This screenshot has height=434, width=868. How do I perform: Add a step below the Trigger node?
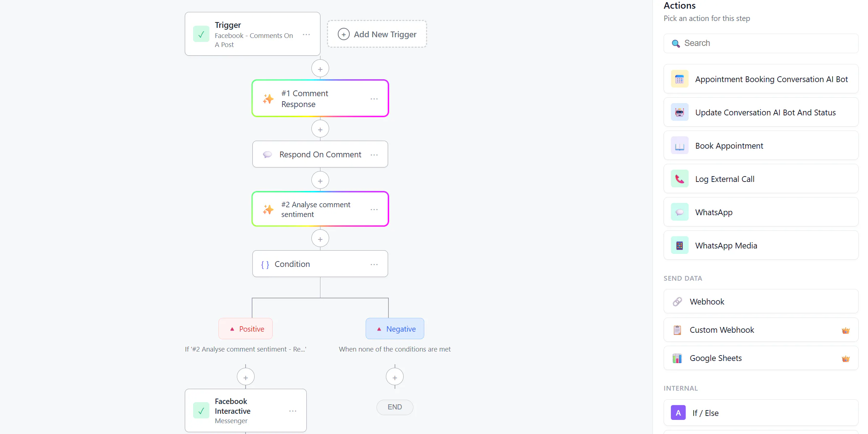click(x=320, y=69)
